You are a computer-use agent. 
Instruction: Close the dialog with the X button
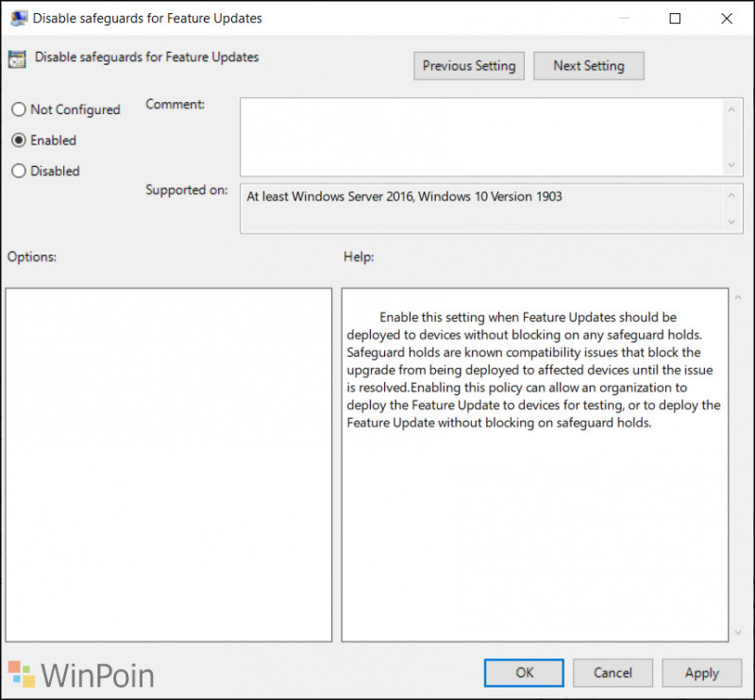[x=727, y=18]
